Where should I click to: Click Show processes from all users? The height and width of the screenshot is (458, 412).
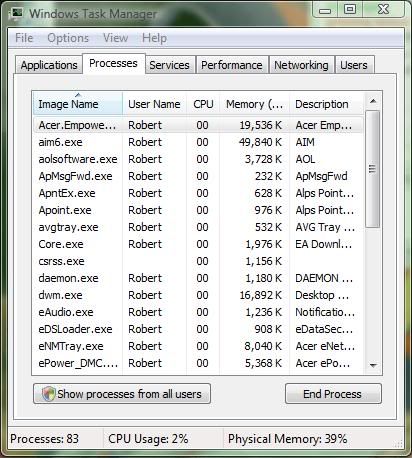click(122, 394)
